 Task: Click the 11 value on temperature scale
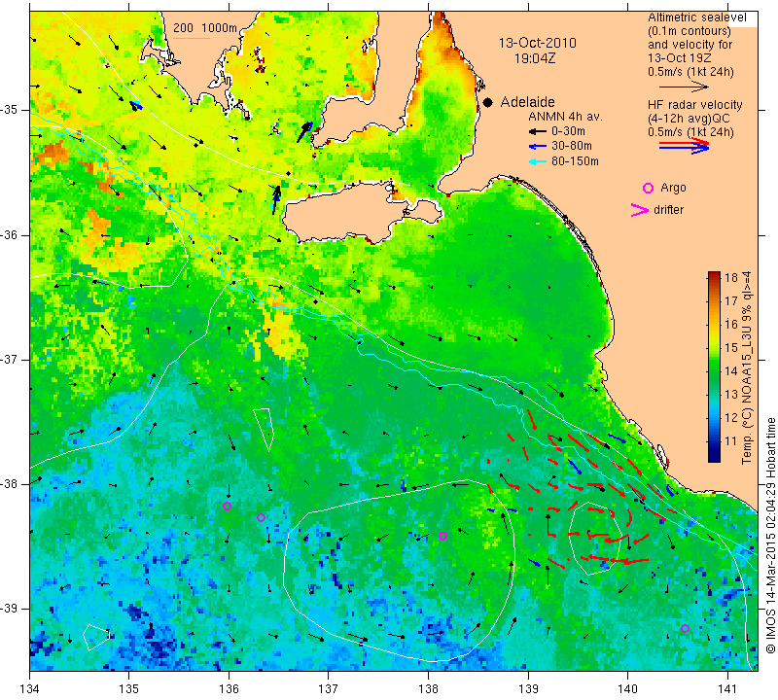(x=731, y=441)
